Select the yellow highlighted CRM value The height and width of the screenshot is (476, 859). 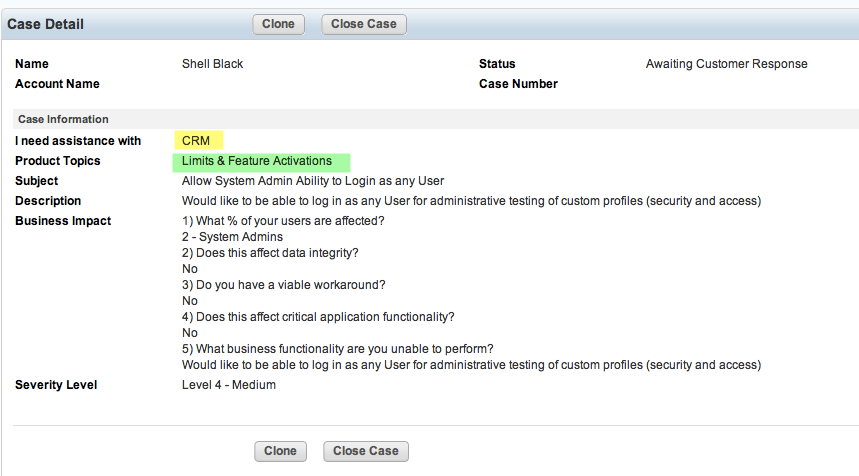(x=198, y=141)
